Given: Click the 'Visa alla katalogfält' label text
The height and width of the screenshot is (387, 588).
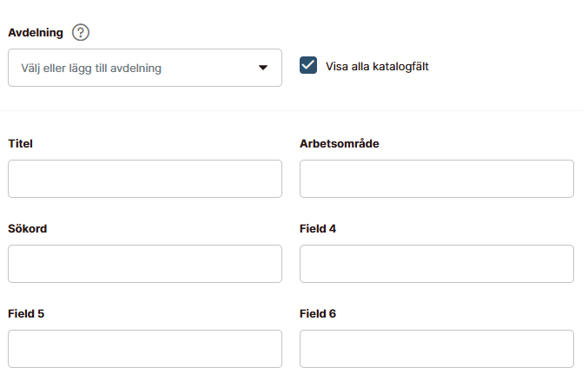Looking at the screenshot, I should 377,66.
